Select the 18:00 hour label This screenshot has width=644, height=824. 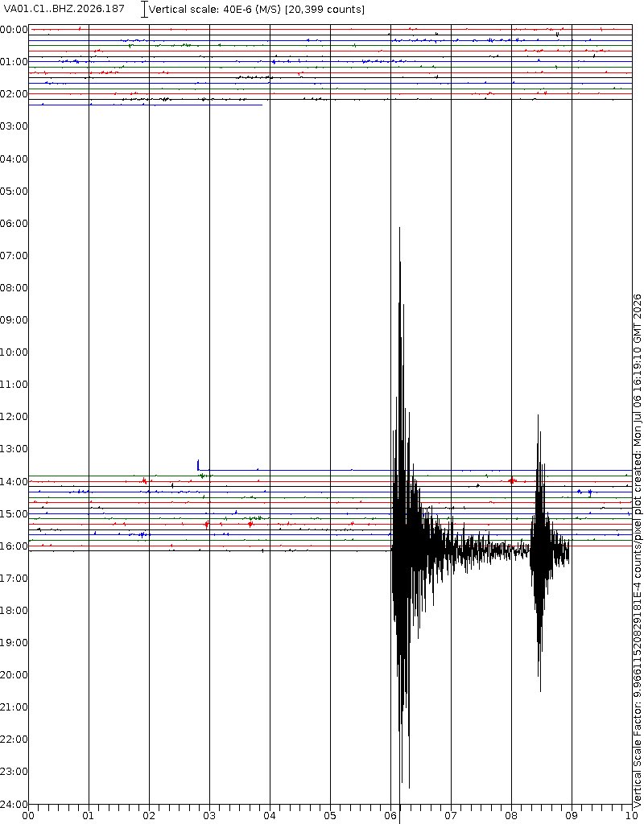tap(14, 611)
